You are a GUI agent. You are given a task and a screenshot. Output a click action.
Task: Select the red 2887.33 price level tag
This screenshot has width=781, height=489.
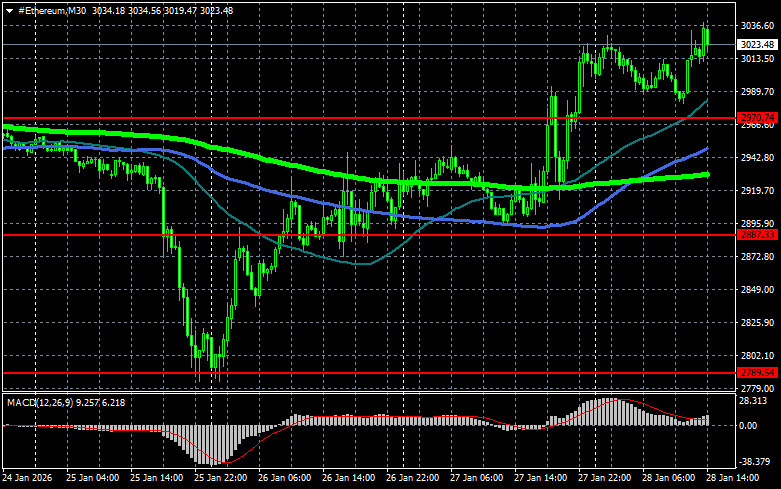coord(756,234)
